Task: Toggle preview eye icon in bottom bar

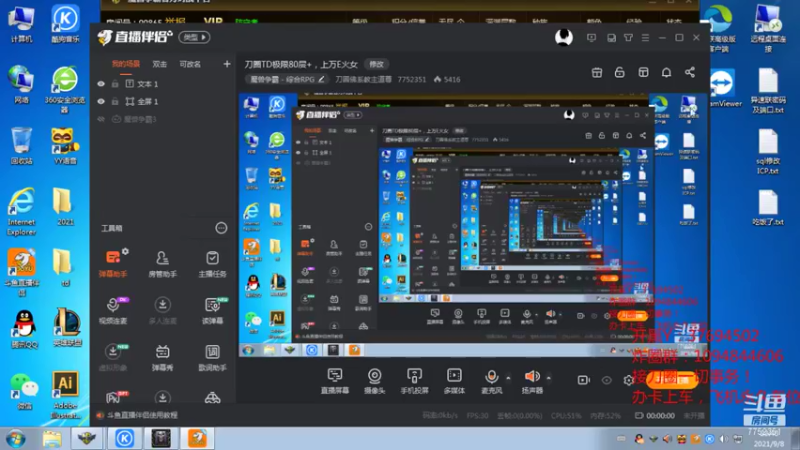Action: [x=607, y=380]
